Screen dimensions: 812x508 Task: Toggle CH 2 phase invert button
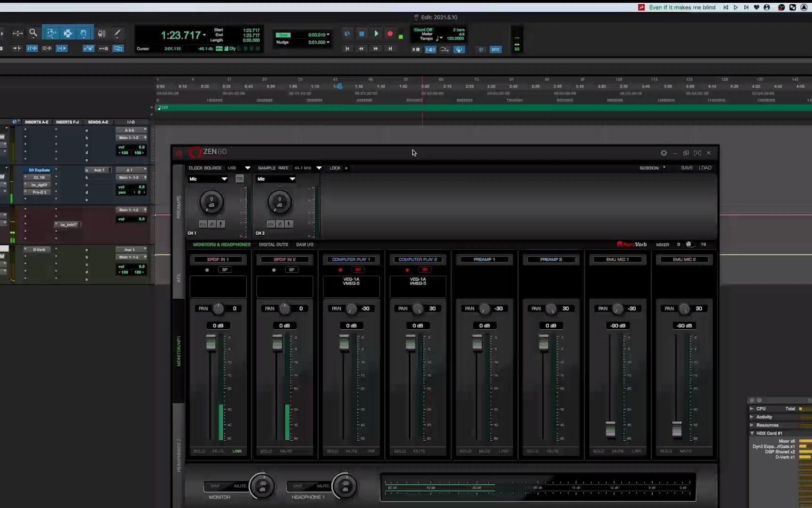coord(280,224)
